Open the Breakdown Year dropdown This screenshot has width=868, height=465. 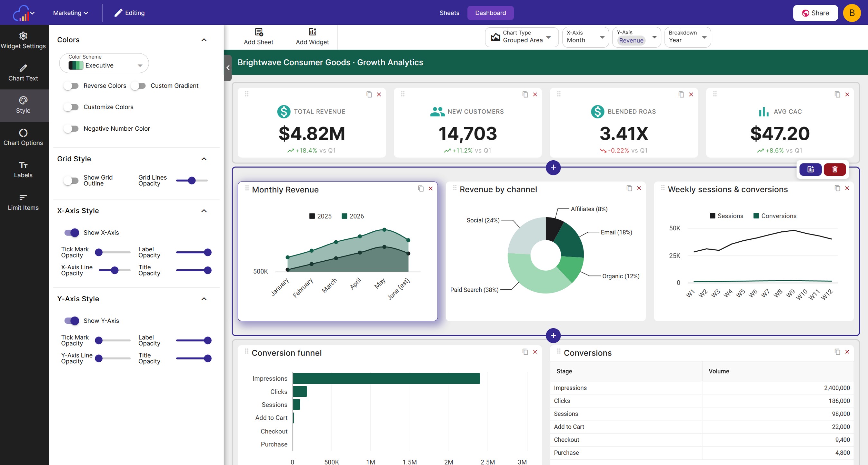688,37
